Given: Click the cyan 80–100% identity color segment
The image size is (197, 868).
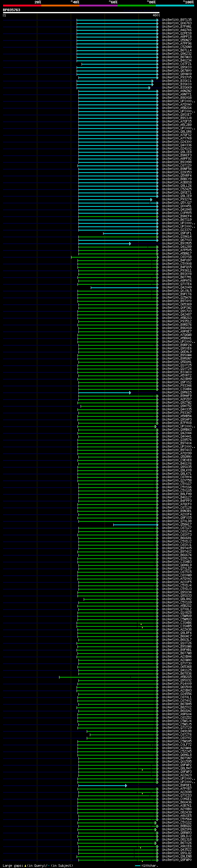Looking at the screenshot, I should point(175,6).
